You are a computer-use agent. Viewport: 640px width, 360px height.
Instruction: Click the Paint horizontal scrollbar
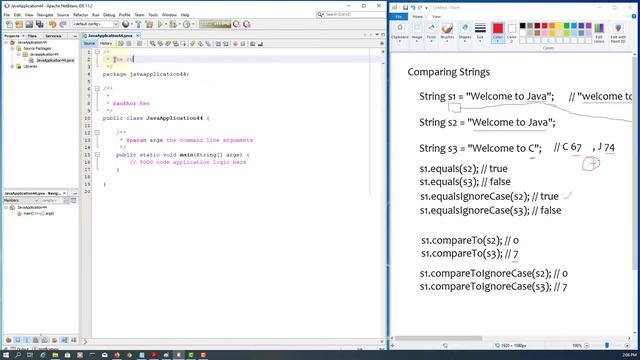coord(438,338)
